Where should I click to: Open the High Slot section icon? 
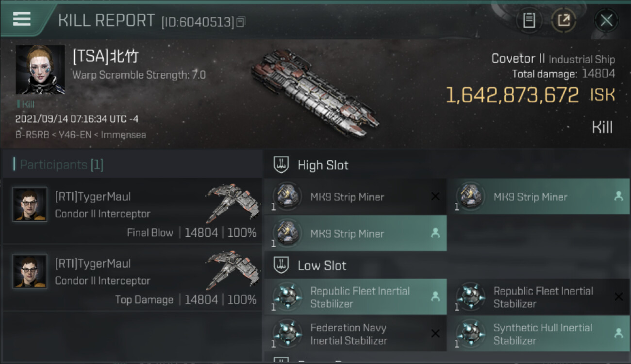(282, 165)
